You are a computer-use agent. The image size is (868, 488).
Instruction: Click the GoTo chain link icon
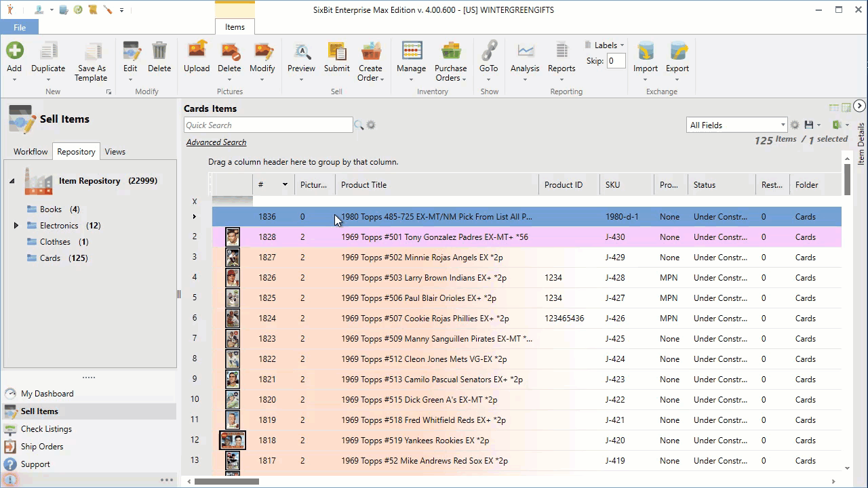click(x=489, y=51)
